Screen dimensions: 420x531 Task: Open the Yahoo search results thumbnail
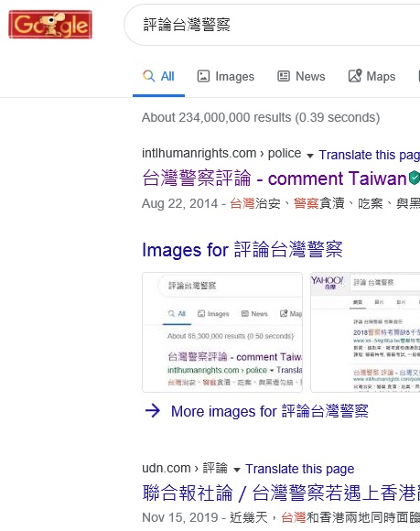365,332
